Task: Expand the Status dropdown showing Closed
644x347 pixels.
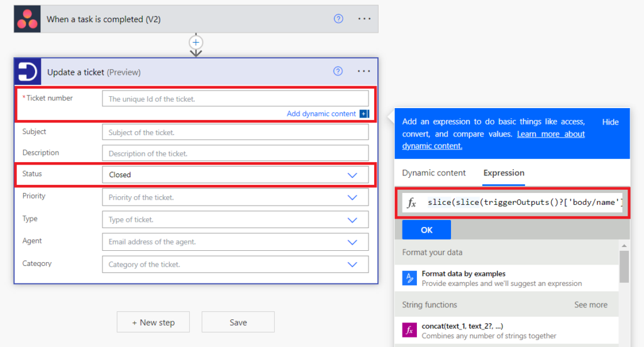Action: point(352,175)
